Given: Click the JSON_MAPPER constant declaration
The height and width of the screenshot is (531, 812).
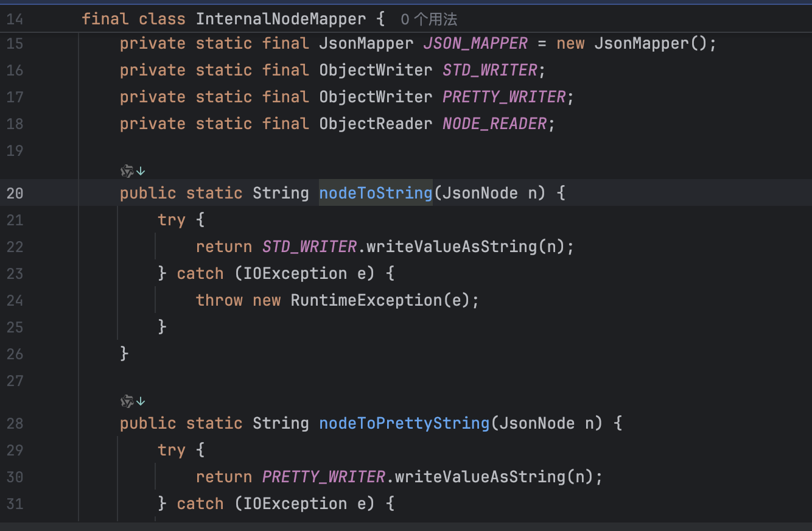Looking at the screenshot, I should (x=475, y=44).
